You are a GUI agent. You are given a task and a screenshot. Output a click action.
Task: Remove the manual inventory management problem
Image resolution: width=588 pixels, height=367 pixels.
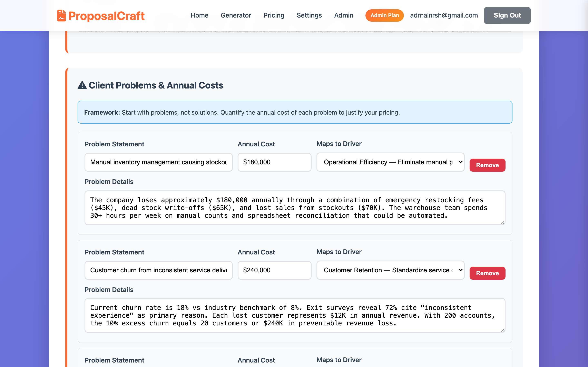[487, 165]
